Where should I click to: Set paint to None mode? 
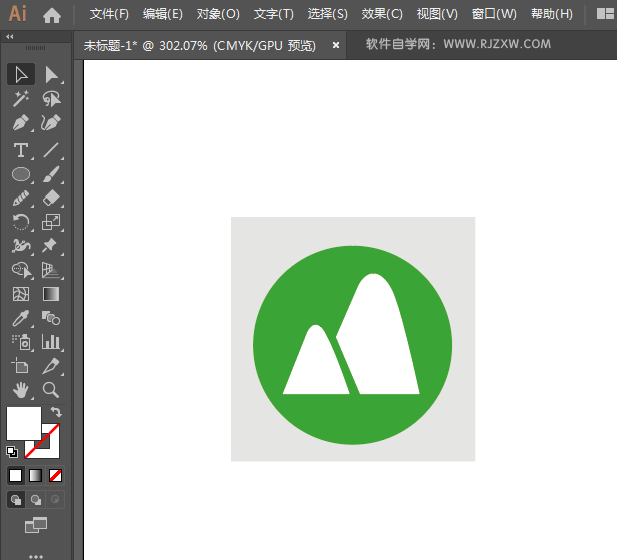pos(55,475)
